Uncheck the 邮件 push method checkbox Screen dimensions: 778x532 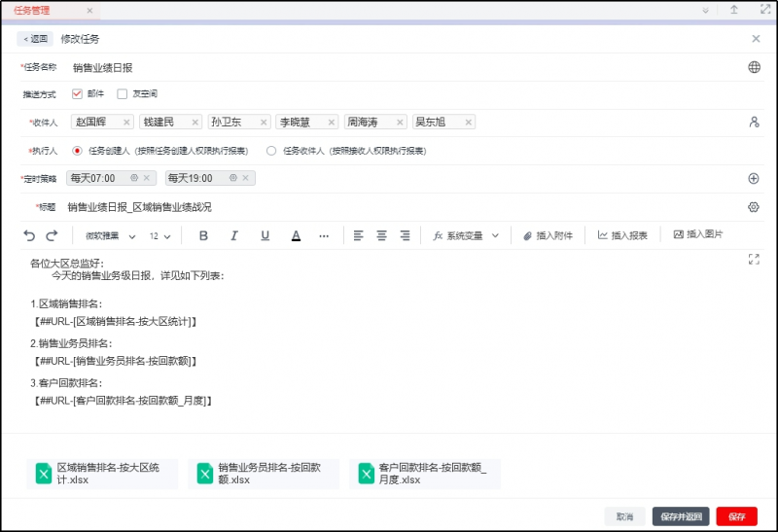coord(78,94)
